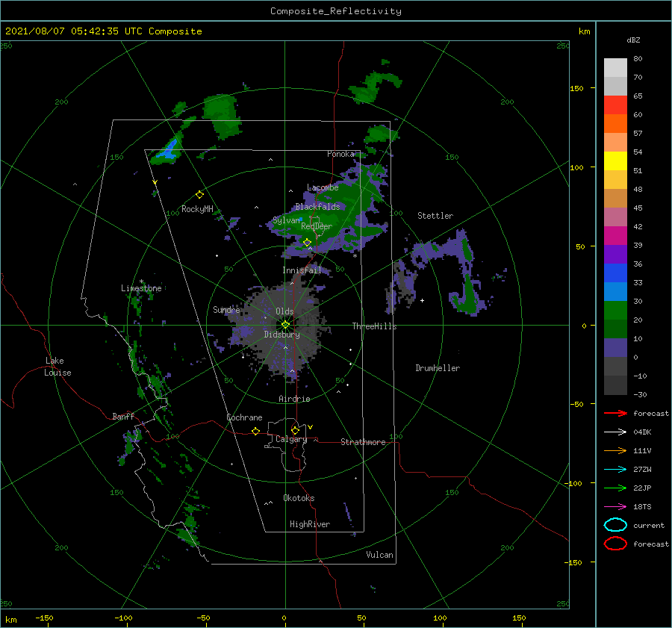
Task: Click the green 22JP arrow icon
Action: [x=615, y=488]
